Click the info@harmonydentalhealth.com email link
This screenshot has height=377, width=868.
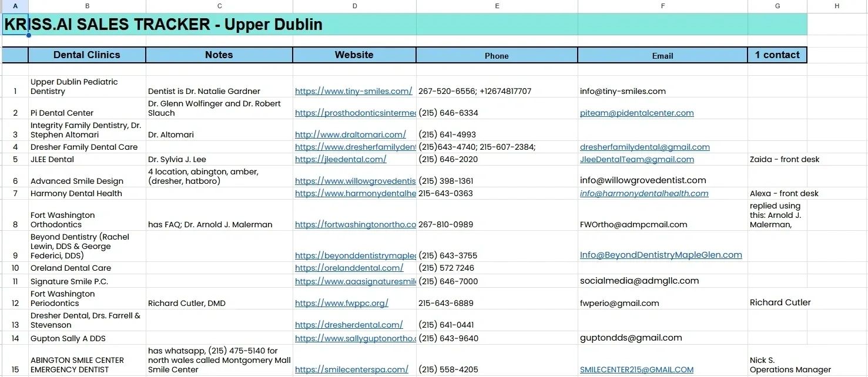coord(644,194)
